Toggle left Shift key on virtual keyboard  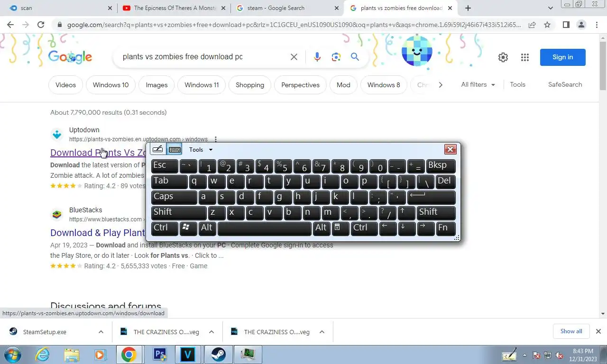(x=179, y=212)
